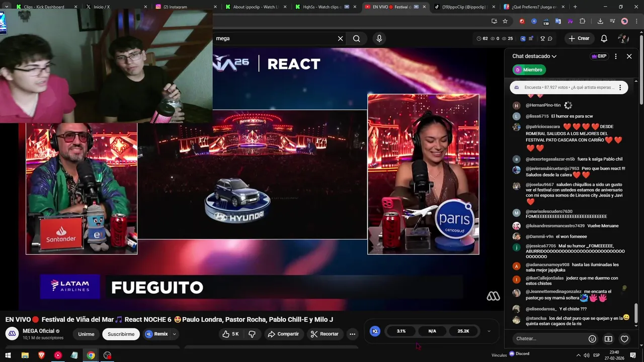Expand the Remix options arrow

(175, 334)
